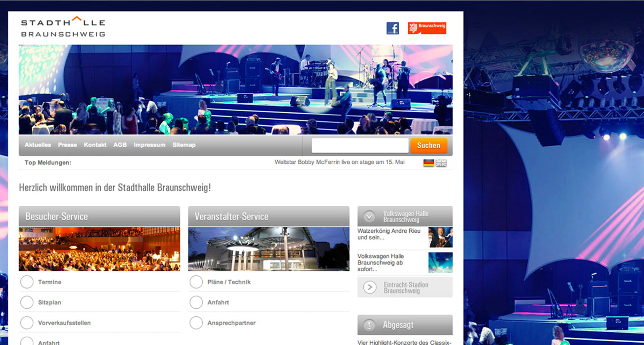
Task: Open the Veranstalter-Service header
Action: click(x=269, y=216)
